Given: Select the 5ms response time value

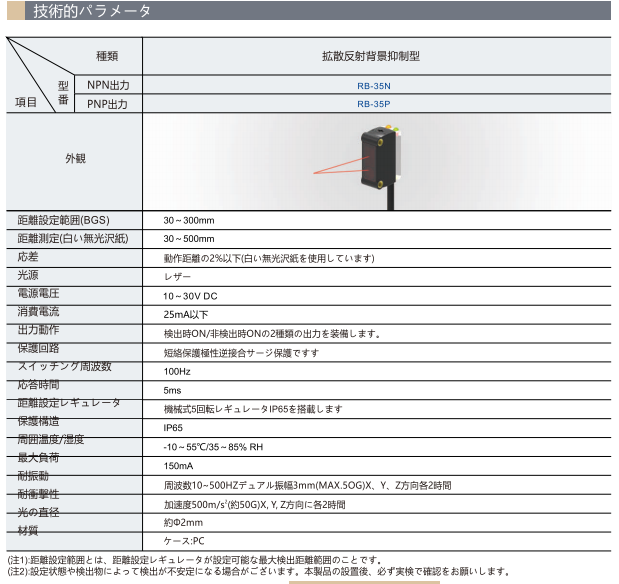Looking at the screenshot, I should [172, 390].
